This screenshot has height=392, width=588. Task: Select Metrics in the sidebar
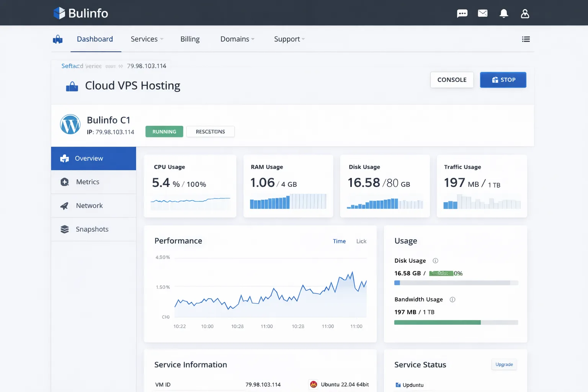(x=93, y=182)
